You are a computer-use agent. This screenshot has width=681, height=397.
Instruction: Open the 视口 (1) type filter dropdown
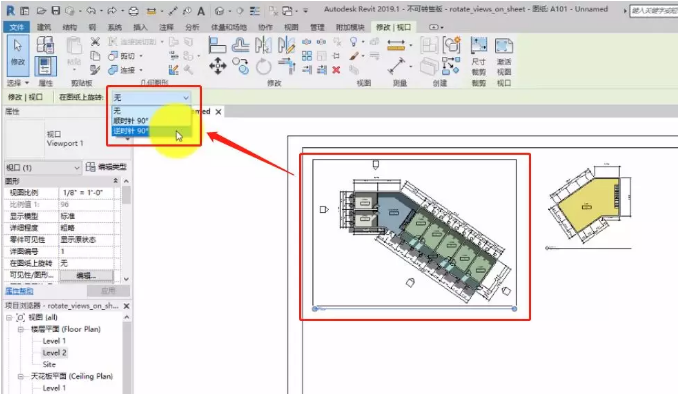[x=43, y=168]
